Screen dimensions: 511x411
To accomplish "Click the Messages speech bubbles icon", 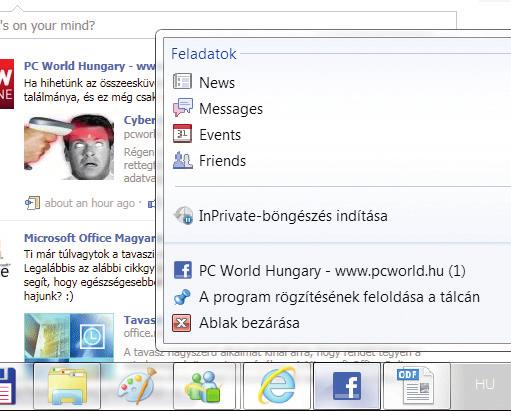I will pyautogui.click(x=182, y=107).
